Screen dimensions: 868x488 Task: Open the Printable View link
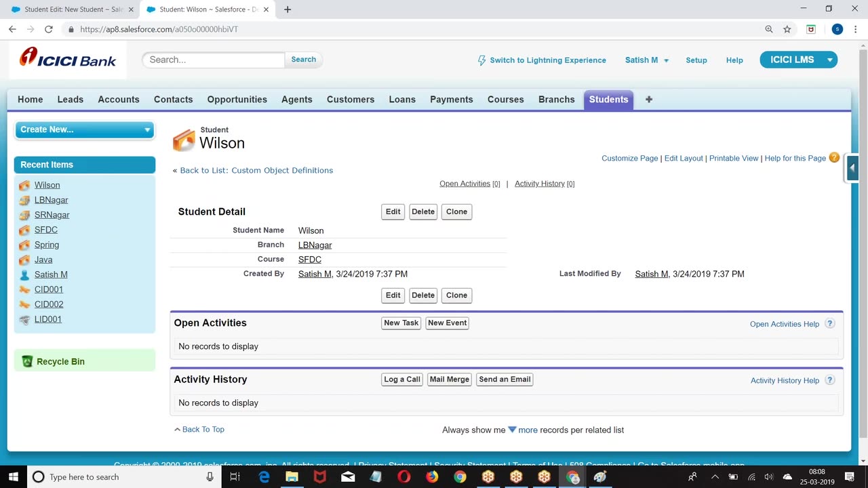tap(734, 158)
